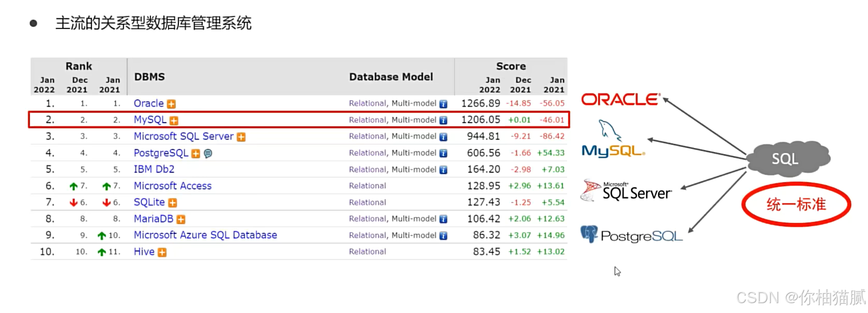Click the Oracle logo image
The image size is (868, 313).
620,99
